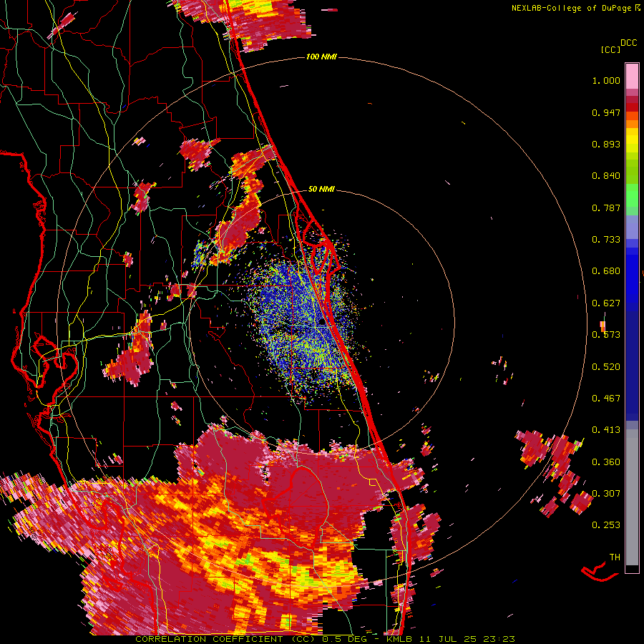The width and height of the screenshot is (644, 644).
Task: Click the CORRELATION COEFFICIENT (CC) caption text
Action: pyautogui.click(x=226, y=639)
